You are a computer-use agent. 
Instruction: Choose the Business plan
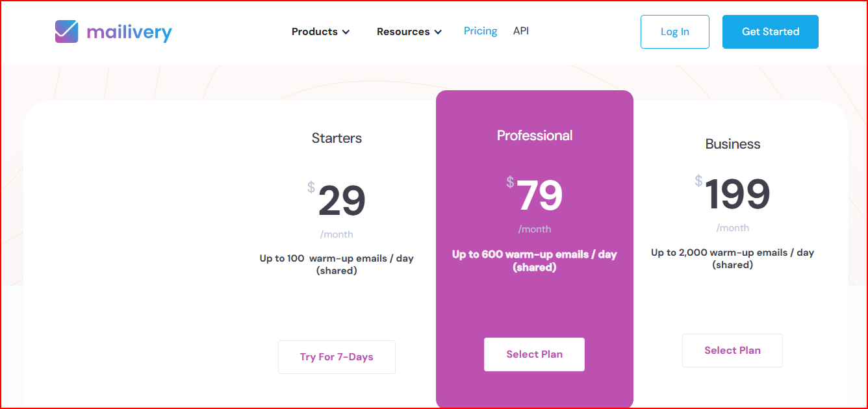point(732,350)
